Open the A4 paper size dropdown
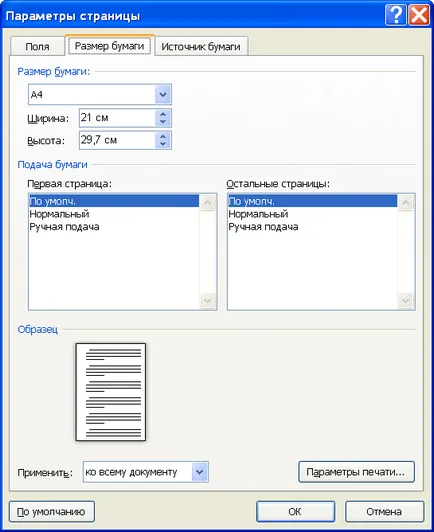 tap(163, 94)
